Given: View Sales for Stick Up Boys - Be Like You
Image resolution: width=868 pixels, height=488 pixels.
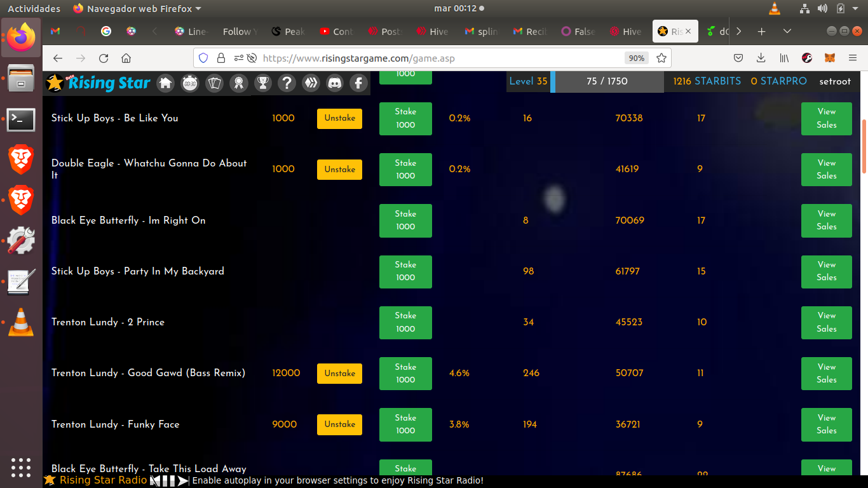Looking at the screenshot, I should [826, 119].
